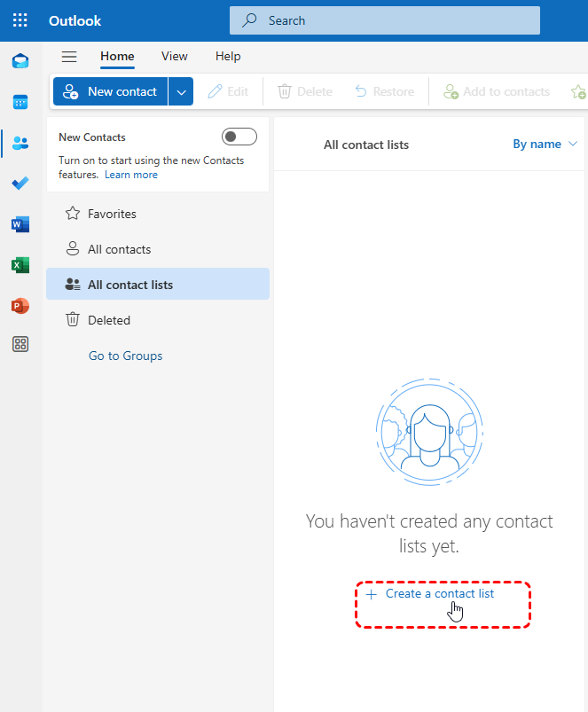Follow the Go to Groups link
Image resolution: width=588 pixels, height=712 pixels.
click(x=125, y=356)
